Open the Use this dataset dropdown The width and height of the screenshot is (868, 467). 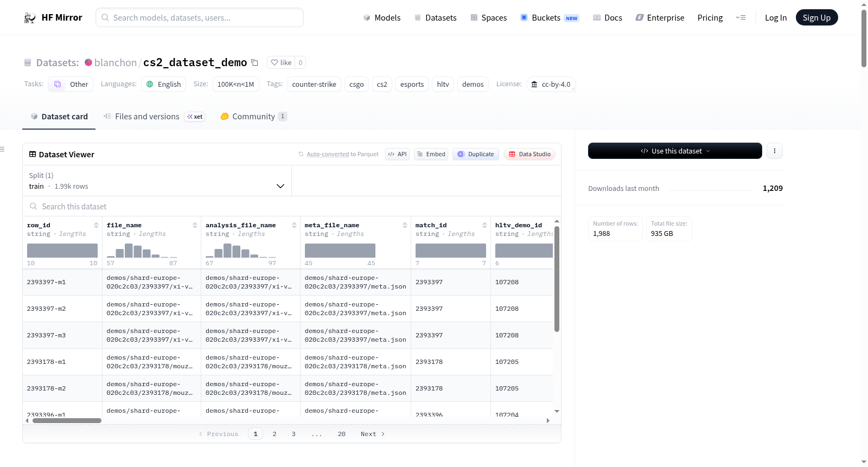coord(675,151)
